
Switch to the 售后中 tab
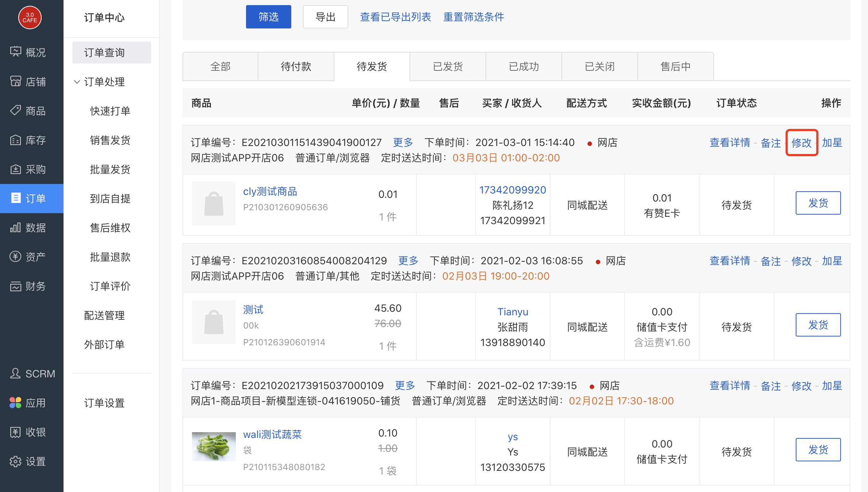(x=675, y=66)
